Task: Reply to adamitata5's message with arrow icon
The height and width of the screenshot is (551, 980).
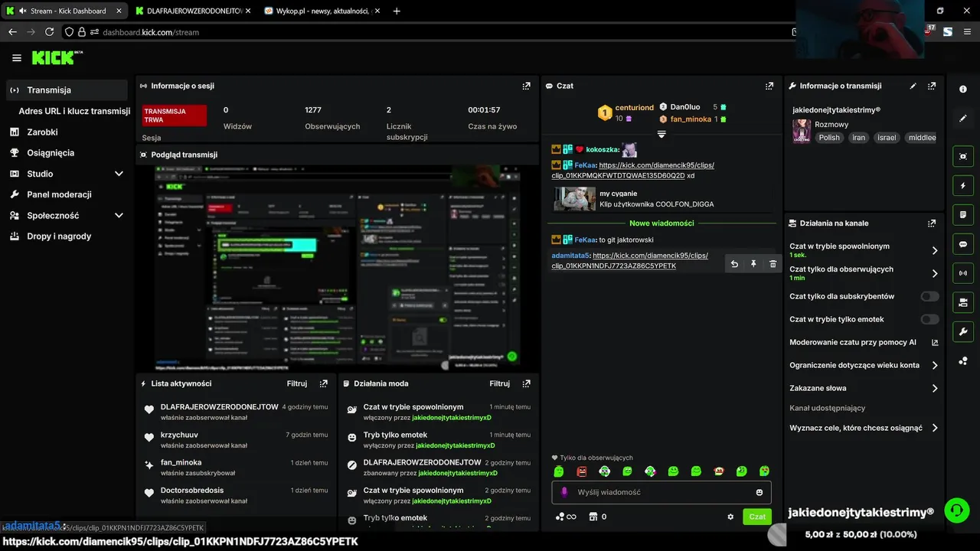Action: coord(734,264)
